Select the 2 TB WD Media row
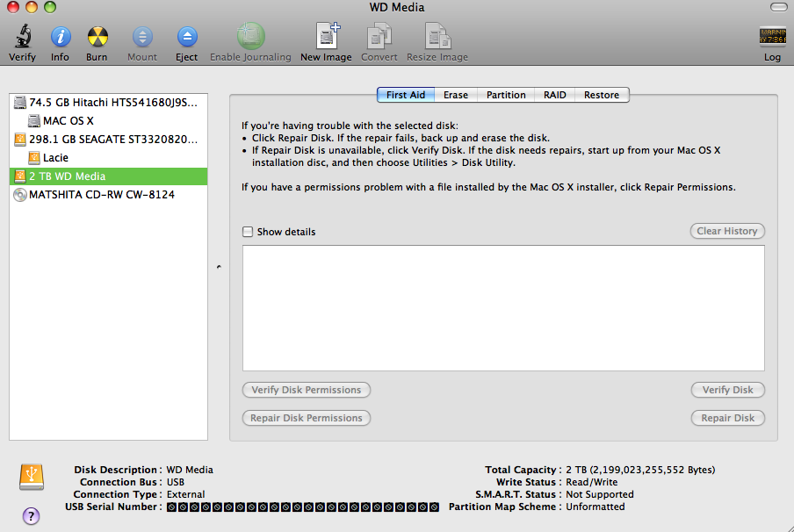This screenshot has width=794, height=532. [x=108, y=176]
